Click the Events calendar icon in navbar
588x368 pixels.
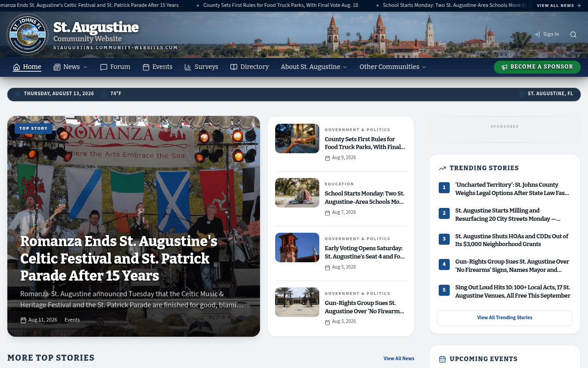[x=146, y=67]
